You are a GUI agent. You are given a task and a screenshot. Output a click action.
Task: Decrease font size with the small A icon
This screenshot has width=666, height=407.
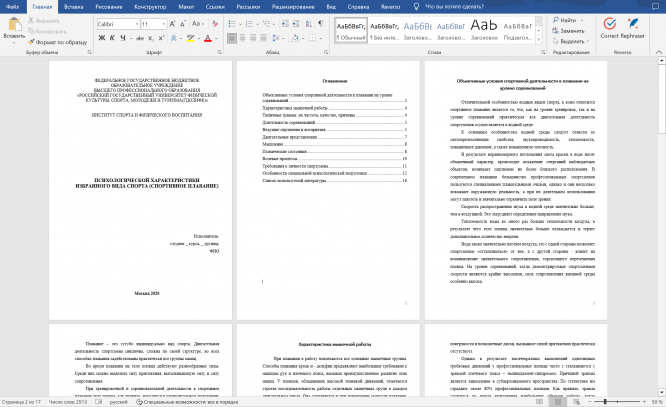pos(183,24)
